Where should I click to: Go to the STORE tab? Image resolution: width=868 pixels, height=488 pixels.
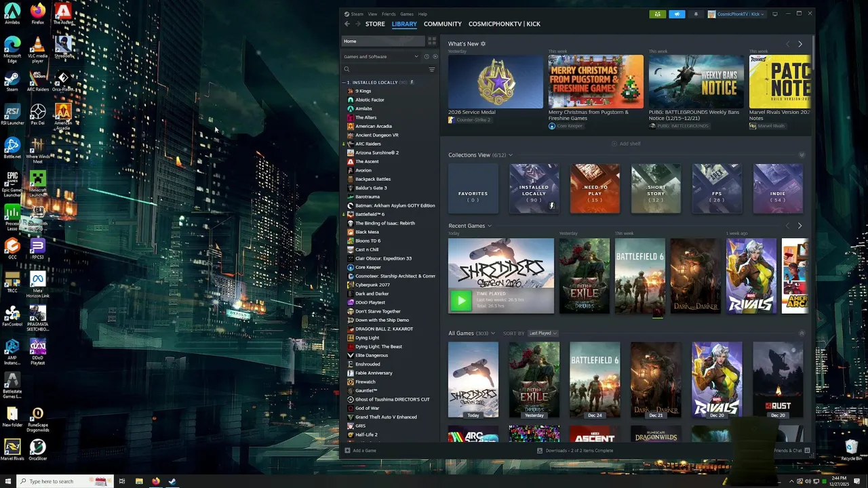[x=375, y=24]
